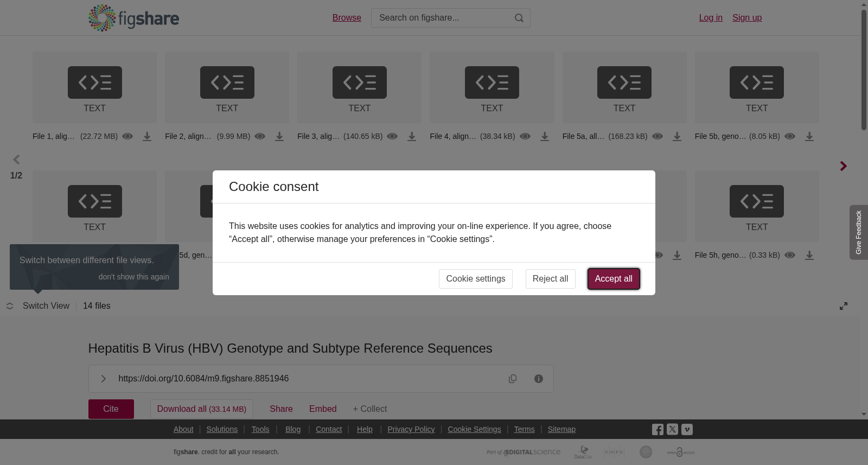This screenshot has height=465, width=868.
Task: Click DOI text 10.6084/m9.figshare.8851946
Action: coord(231,379)
